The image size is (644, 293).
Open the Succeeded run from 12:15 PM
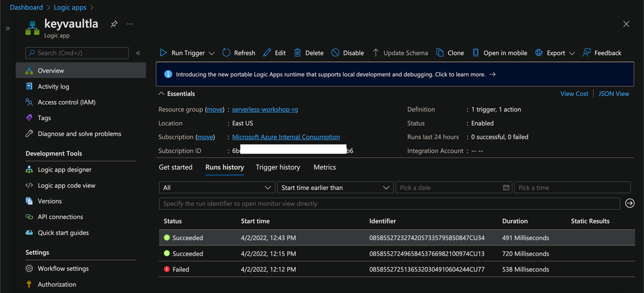tap(396, 254)
